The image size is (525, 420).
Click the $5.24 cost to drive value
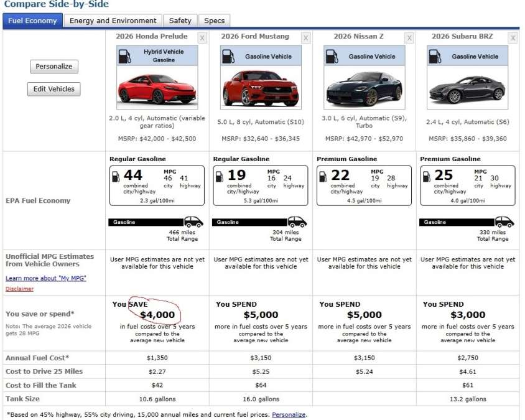[365, 371]
